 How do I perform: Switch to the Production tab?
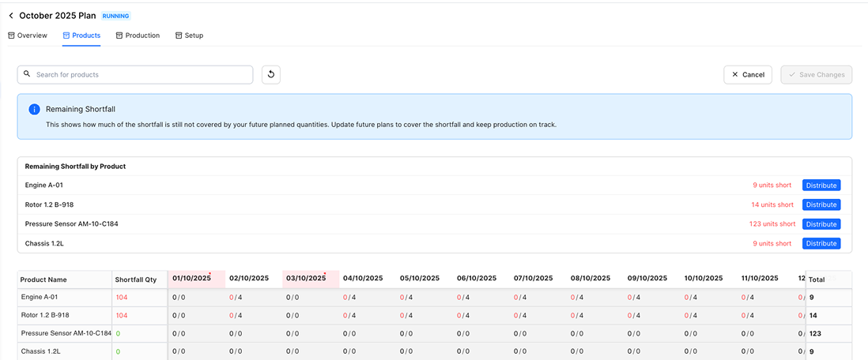click(x=138, y=36)
